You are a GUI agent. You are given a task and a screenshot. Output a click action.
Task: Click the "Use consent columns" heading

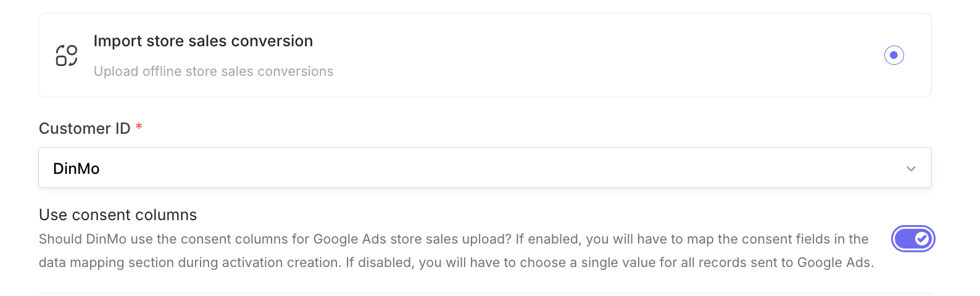[x=118, y=215]
